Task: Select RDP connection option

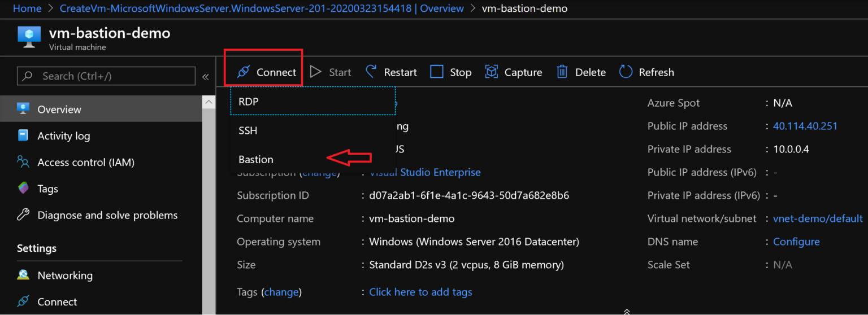Action: [x=249, y=102]
